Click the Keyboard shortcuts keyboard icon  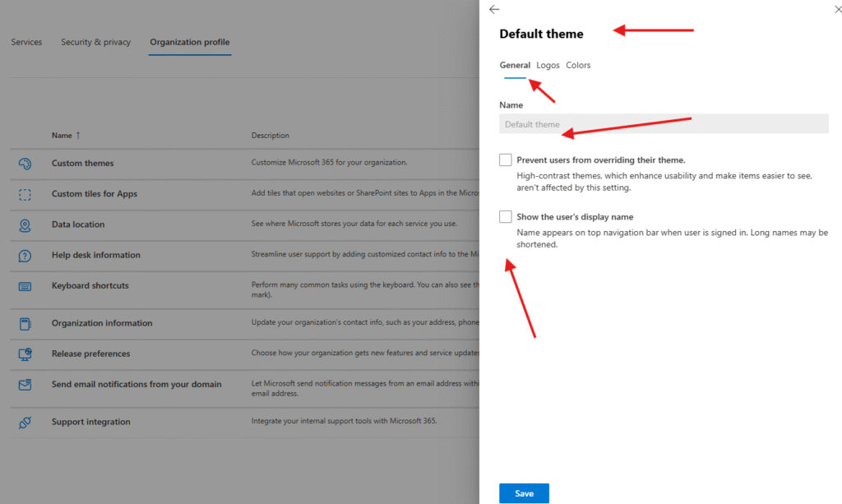pos(25,286)
